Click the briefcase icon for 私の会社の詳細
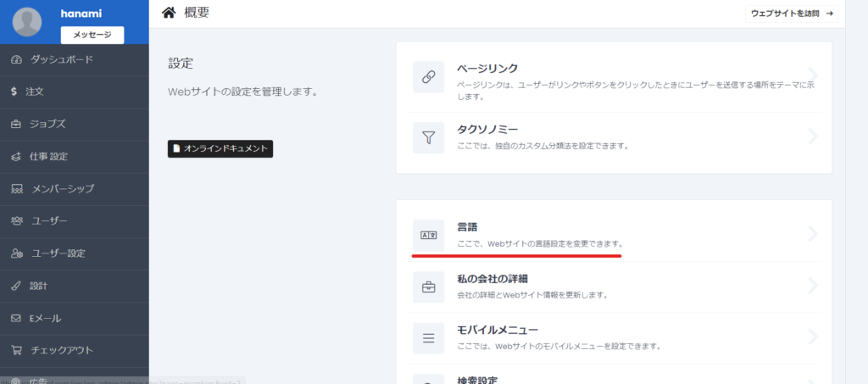The height and width of the screenshot is (384, 868). click(x=428, y=287)
